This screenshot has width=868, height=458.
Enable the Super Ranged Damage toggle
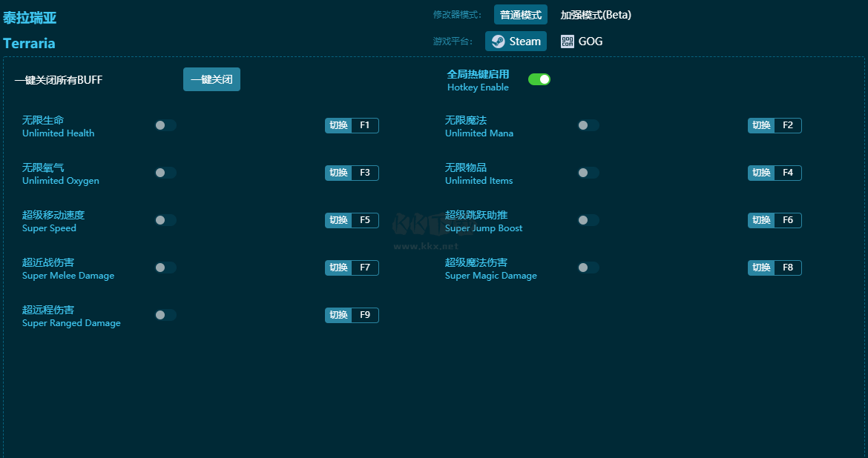165,315
